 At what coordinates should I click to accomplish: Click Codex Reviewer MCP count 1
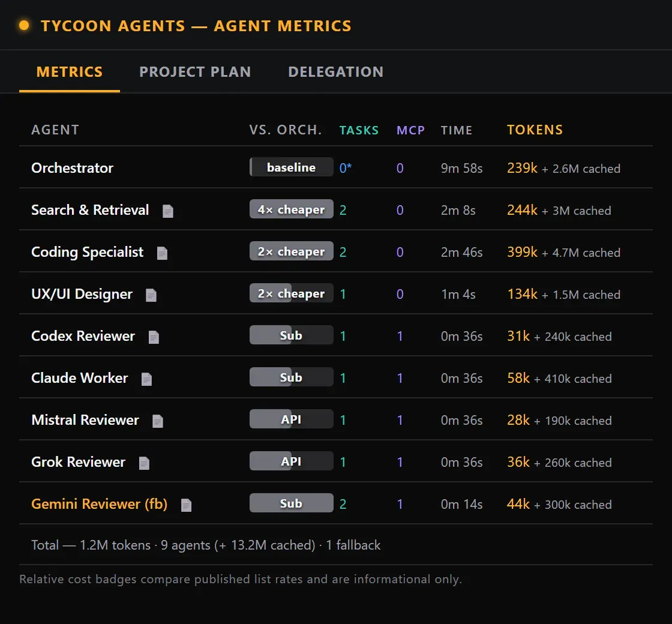400,336
